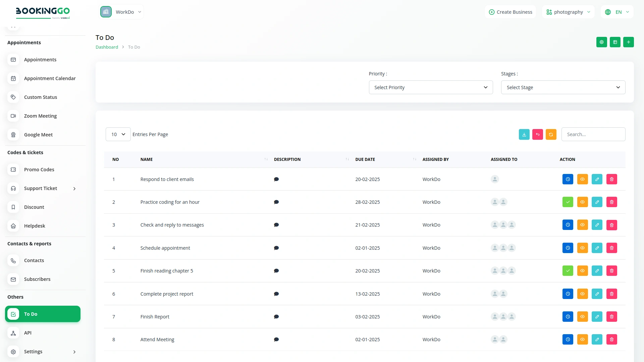Toggle completed checkmark on 'Practice coding for an hour'

pos(568,202)
